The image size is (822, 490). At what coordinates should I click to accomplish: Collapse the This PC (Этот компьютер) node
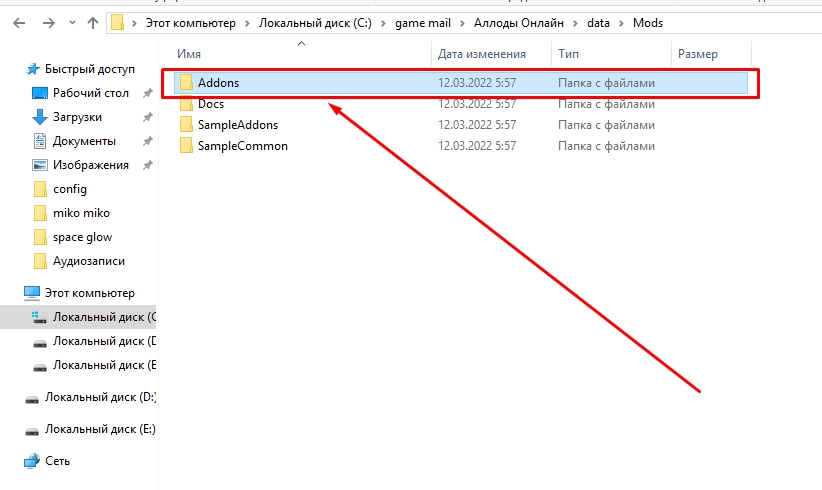[12, 293]
